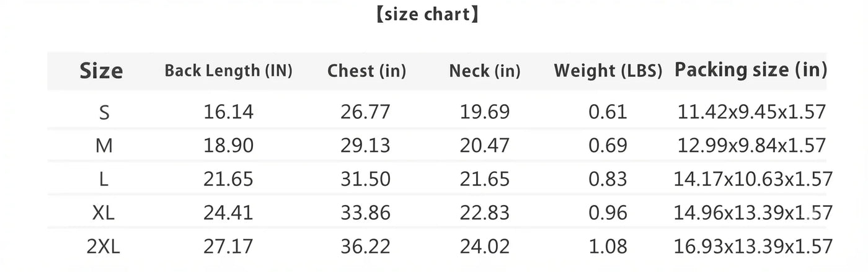Click the Weight (LBS) column header
This screenshot has height=272, width=868.
pos(608,71)
